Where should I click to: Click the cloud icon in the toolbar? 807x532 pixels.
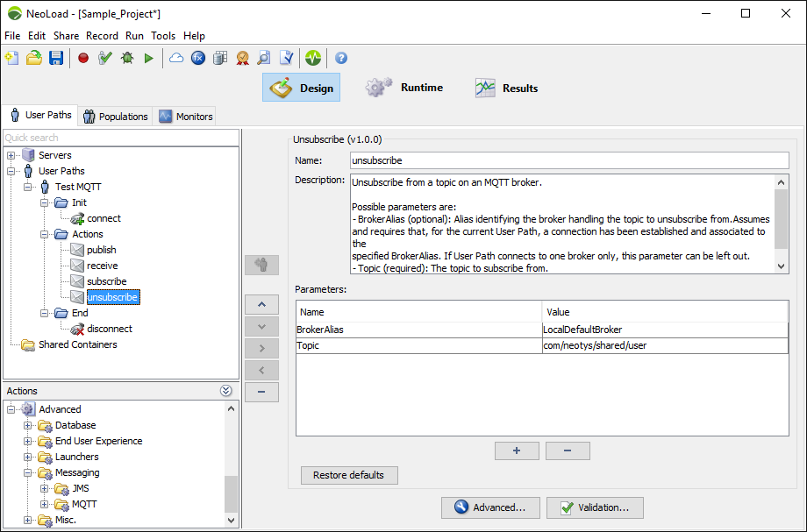tap(176, 58)
